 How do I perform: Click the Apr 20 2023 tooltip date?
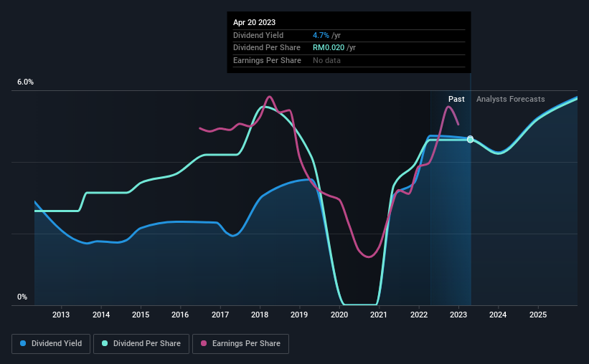click(254, 22)
